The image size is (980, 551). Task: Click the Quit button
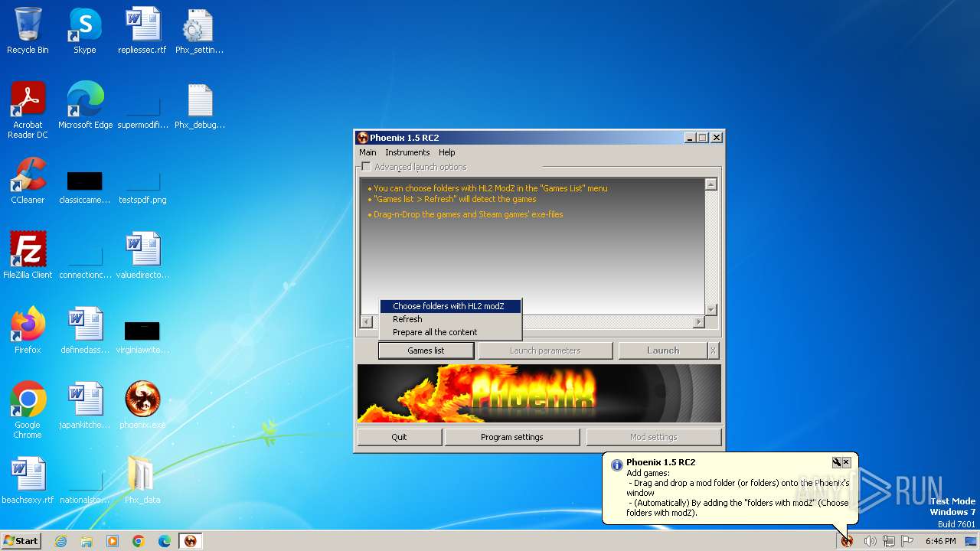point(400,437)
